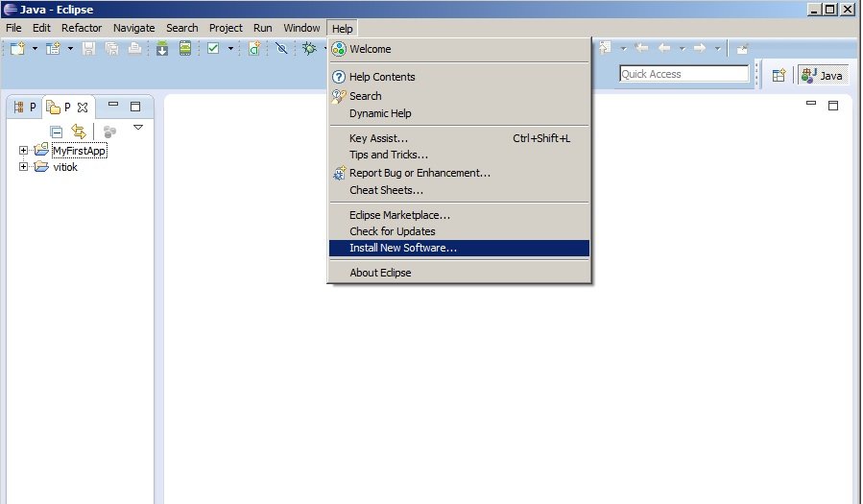Open the Back history dropdown arrow

coord(682,48)
